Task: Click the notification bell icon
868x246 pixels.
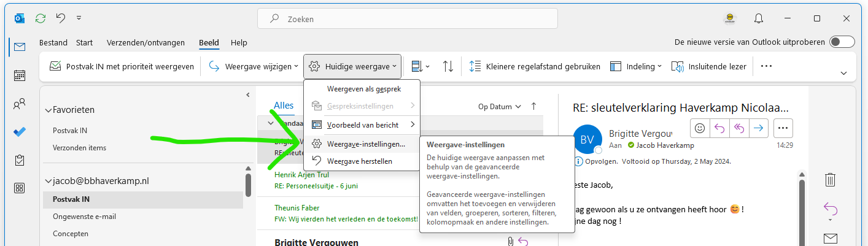Action: 759,18
